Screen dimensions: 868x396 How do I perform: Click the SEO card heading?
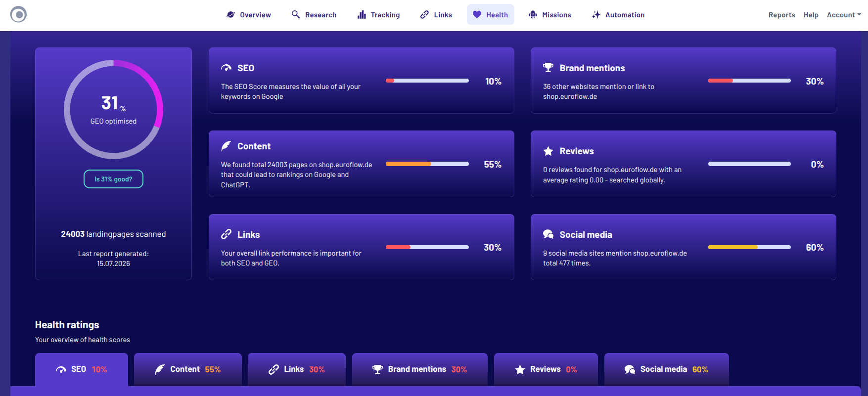(246, 68)
